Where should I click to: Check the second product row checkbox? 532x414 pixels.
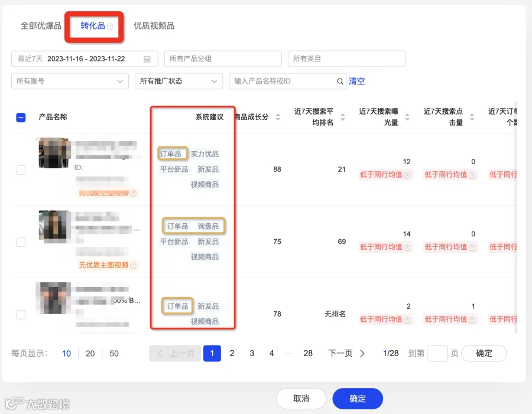coord(21,242)
